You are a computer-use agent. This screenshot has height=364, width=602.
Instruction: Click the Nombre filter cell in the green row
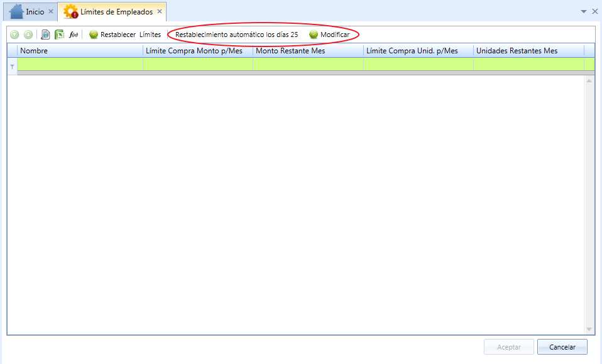click(x=80, y=64)
